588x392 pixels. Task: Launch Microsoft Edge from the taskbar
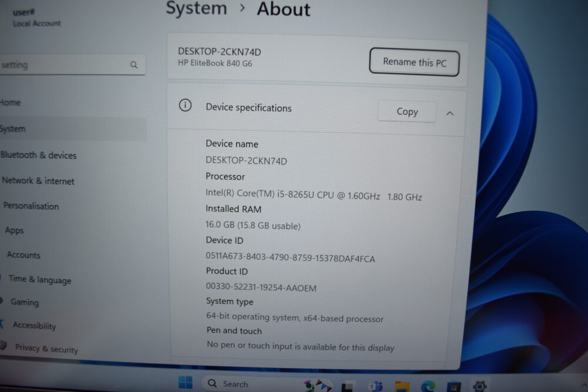[428, 386]
